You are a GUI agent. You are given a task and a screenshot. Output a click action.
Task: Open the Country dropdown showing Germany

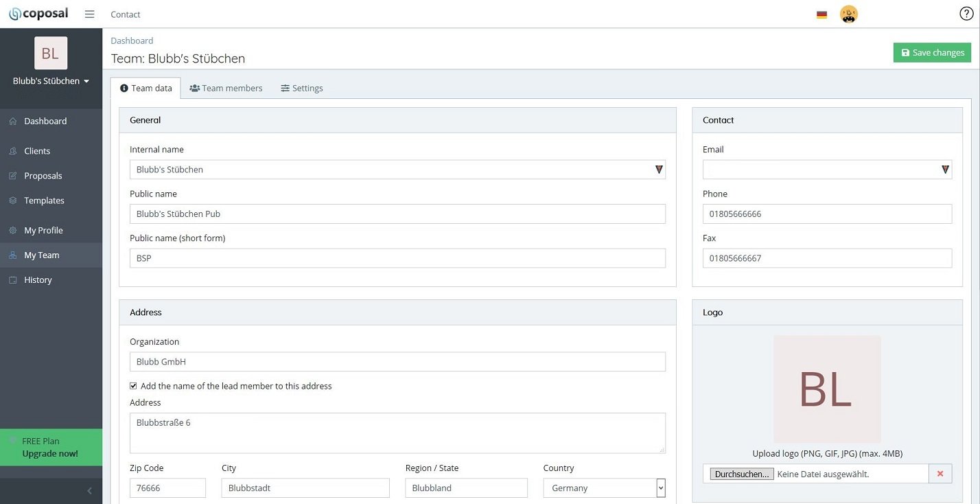click(605, 488)
